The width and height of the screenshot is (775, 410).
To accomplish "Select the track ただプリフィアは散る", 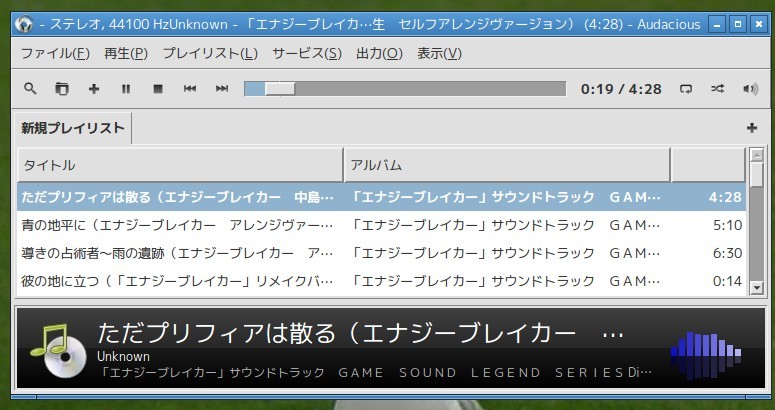I will click(178, 198).
